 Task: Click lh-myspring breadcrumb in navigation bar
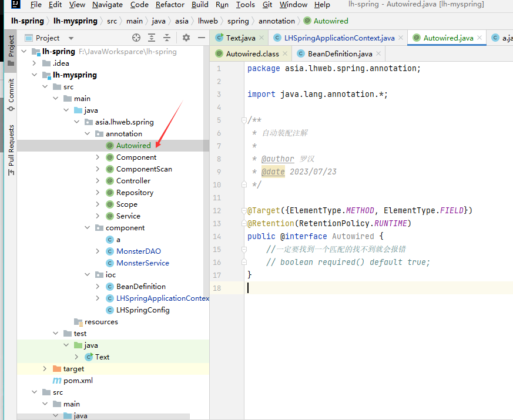click(x=75, y=21)
